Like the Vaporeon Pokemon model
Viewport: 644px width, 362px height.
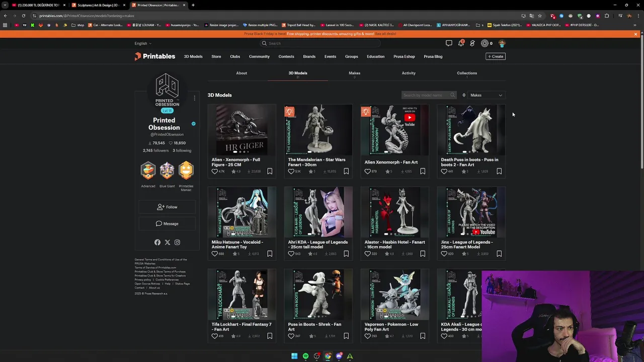[x=367, y=336]
